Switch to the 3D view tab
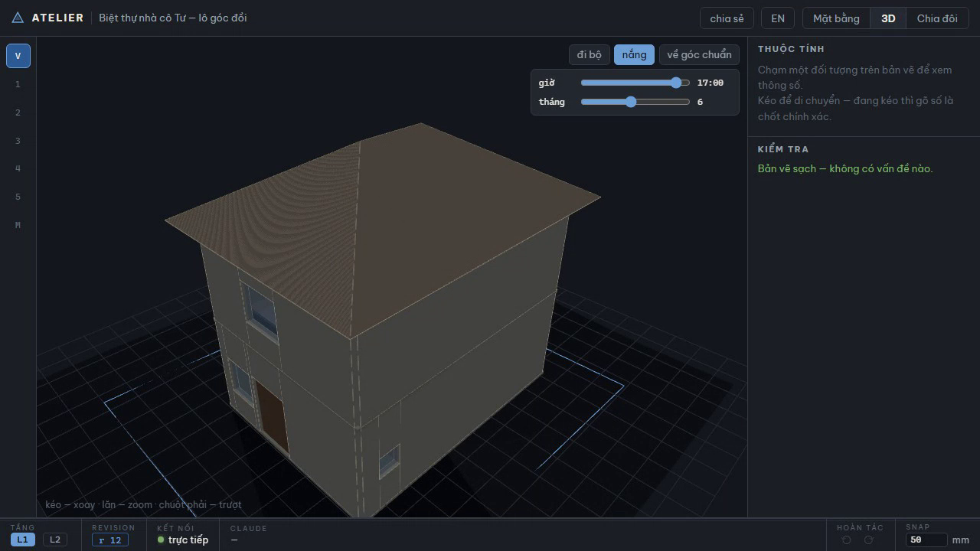This screenshot has width=980, height=551. (x=888, y=18)
